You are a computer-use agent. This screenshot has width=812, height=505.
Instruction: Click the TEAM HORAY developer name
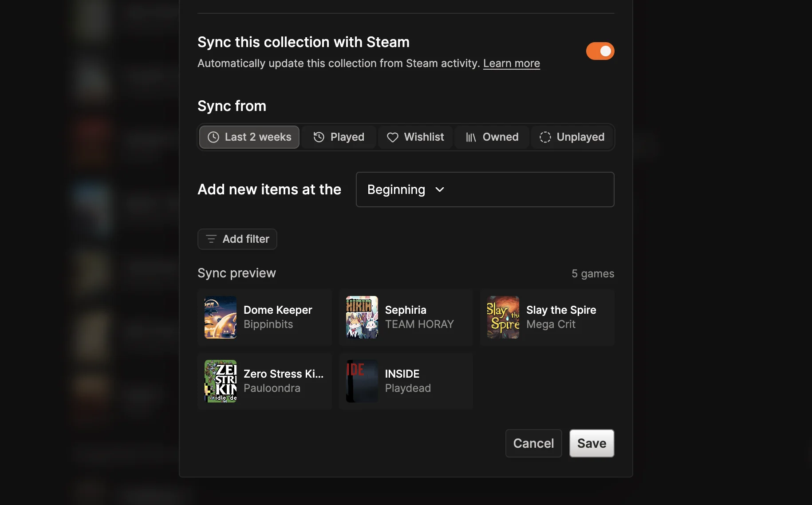419,324
